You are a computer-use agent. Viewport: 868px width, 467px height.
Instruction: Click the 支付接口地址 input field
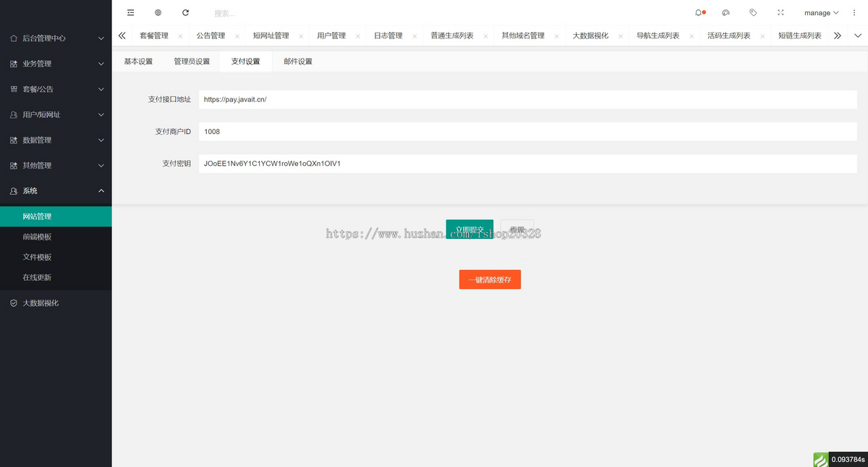pos(527,99)
